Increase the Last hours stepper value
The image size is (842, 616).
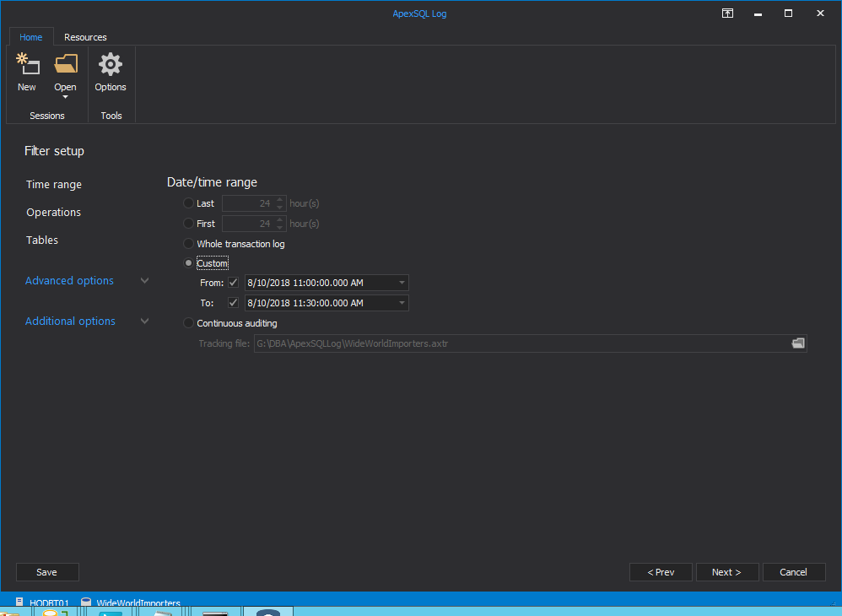click(x=280, y=200)
